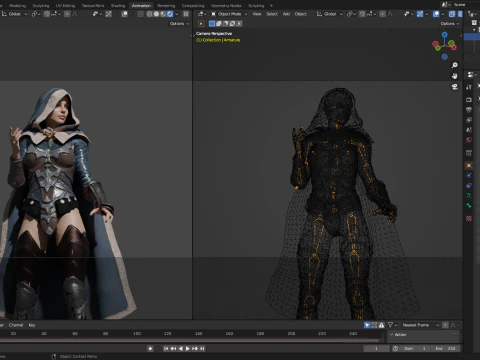Activate the select tool icon in right viewport
The height and width of the screenshot is (360, 480).
[201, 24]
